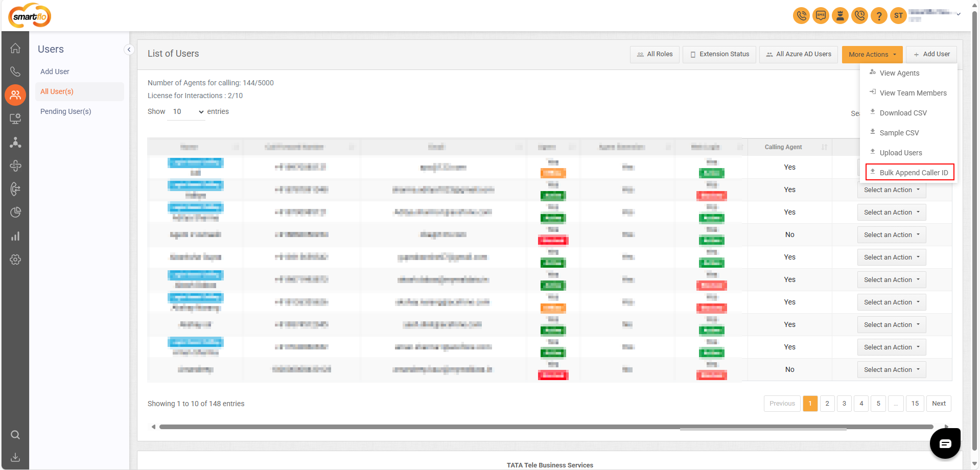Click the SMS icon in top bar

coord(821,16)
